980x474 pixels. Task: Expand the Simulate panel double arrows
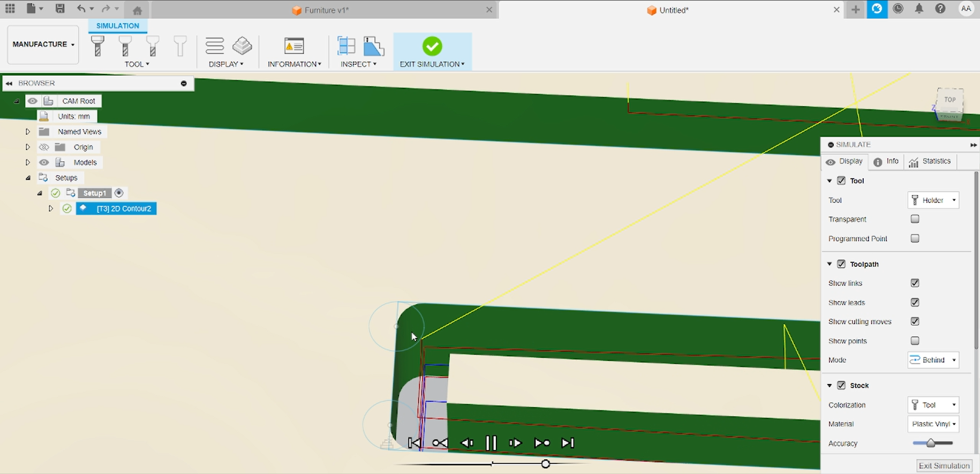coord(973,145)
